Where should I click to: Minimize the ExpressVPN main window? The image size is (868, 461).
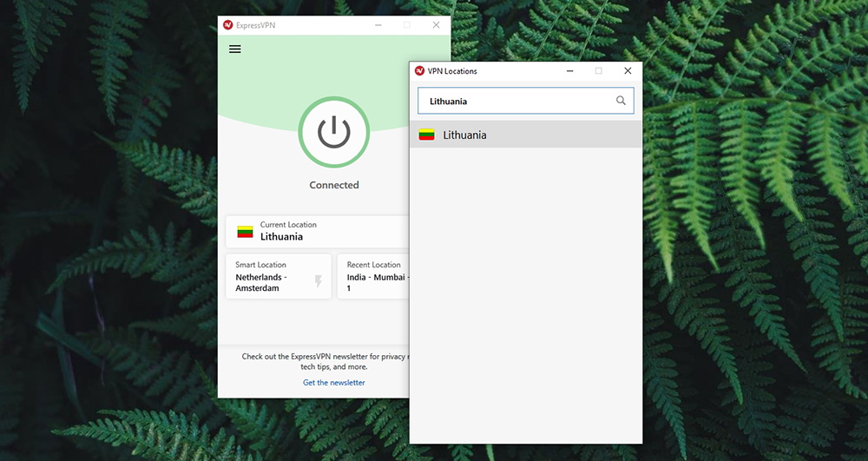click(x=378, y=25)
